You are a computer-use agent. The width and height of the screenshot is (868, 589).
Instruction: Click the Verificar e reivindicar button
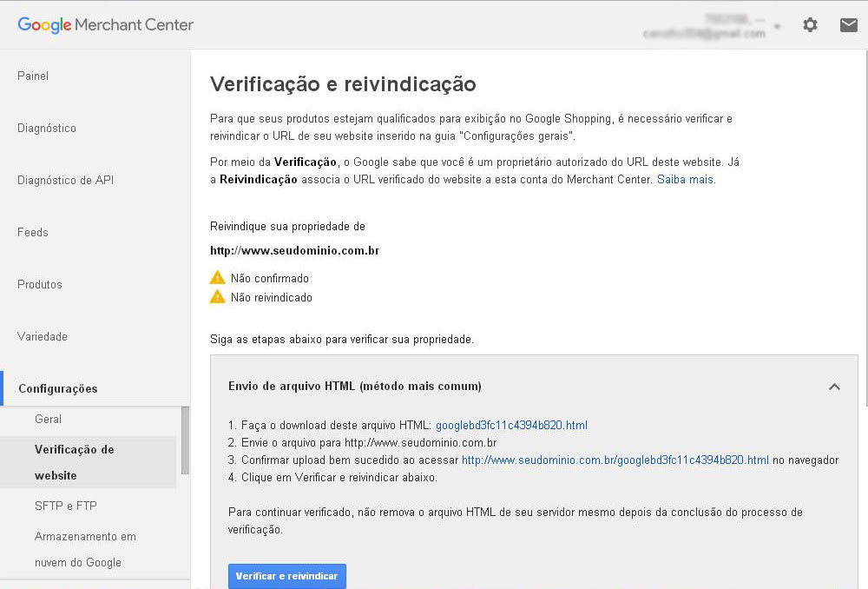point(286,576)
